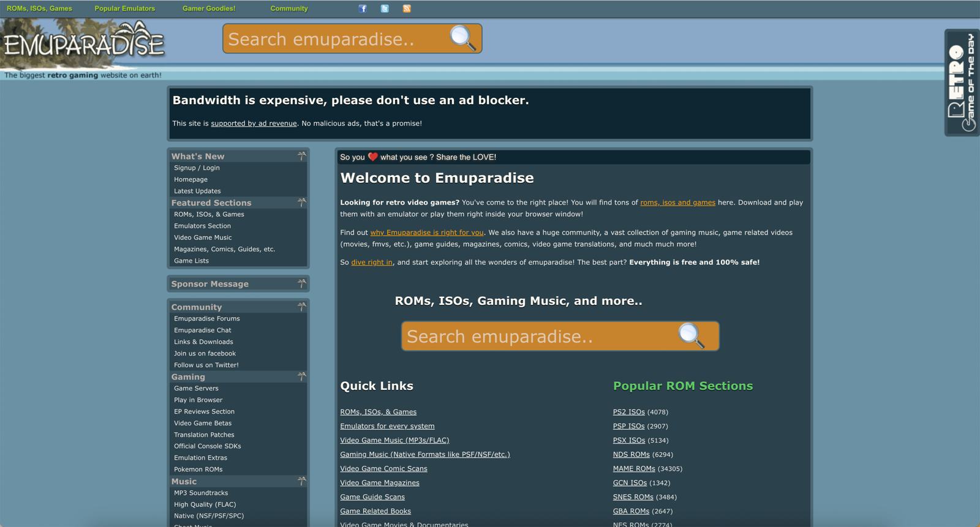This screenshot has height=527, width=980.
Task: Open Follow us on Twitter! link
Action: point(206,365)
